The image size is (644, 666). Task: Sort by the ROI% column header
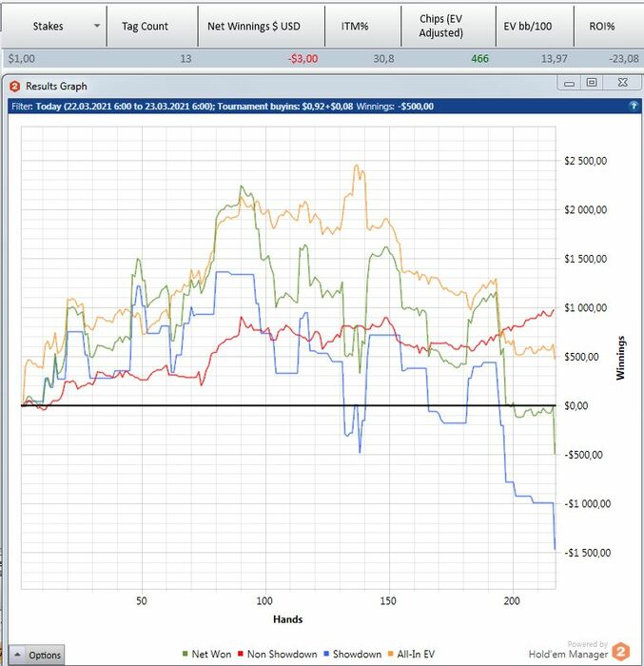tap(601, 27)
